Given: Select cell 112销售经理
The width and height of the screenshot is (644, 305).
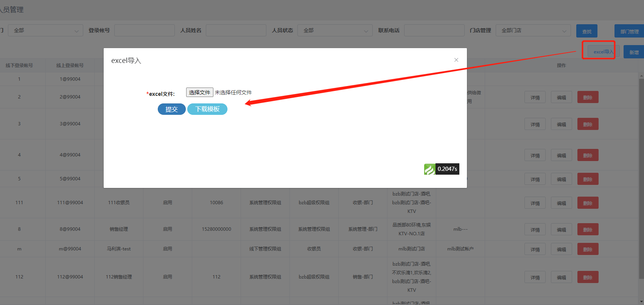Looking at the screenshot, I should [x=119, y=277].
